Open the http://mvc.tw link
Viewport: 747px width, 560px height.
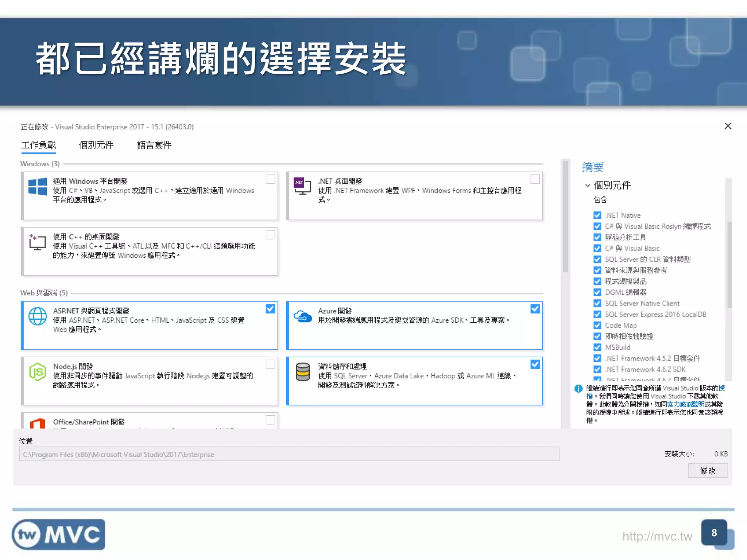tap(657, 536)
